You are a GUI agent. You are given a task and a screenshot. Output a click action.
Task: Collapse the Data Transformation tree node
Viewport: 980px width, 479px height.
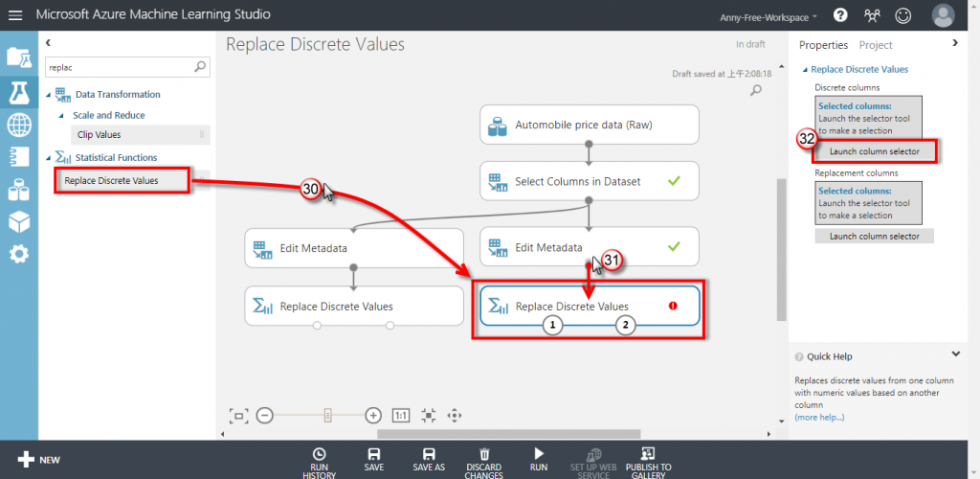(49, 95)
